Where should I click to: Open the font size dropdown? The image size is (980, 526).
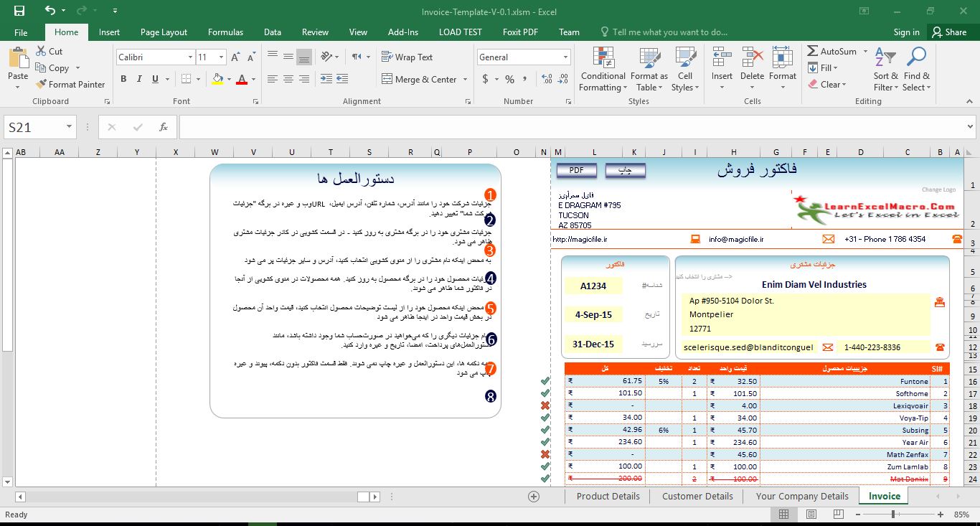pyautogui.click(x=221, y=57)
